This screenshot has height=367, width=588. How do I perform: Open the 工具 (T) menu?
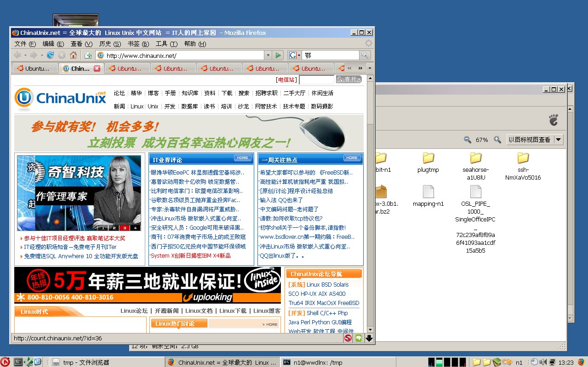click(166, 44)
